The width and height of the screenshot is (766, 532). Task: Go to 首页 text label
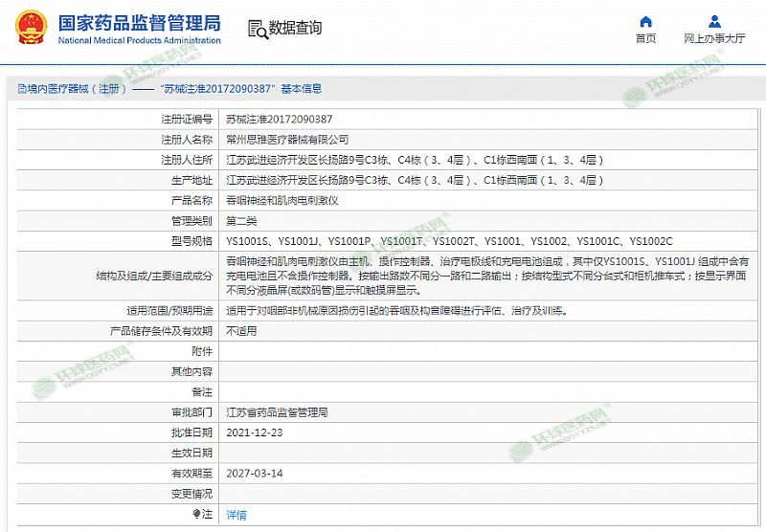click(x=645, y=39)
